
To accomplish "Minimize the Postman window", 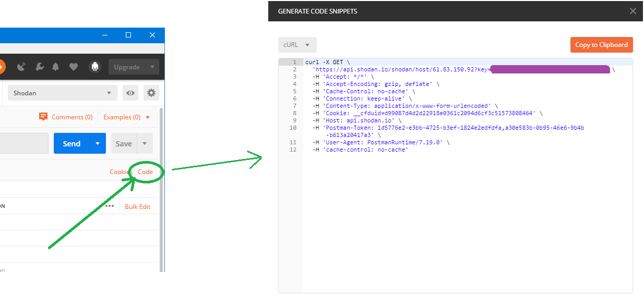I will tap(104, 35).
